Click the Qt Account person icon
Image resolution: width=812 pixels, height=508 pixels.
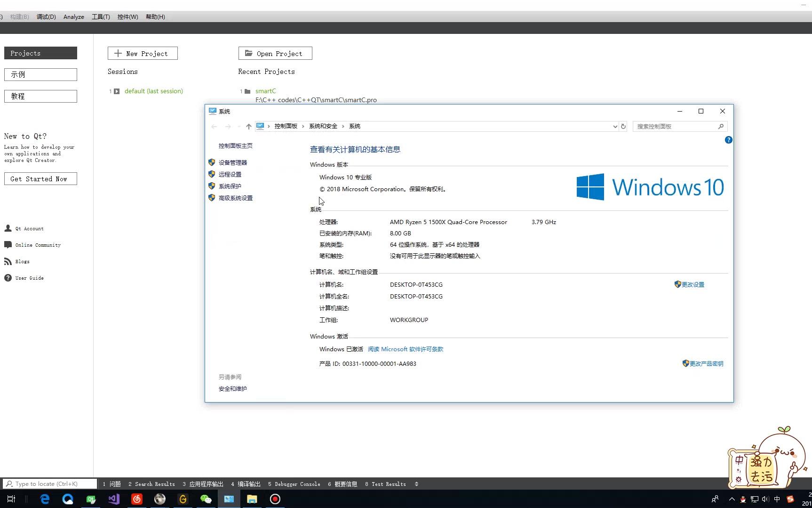(8, 228)
